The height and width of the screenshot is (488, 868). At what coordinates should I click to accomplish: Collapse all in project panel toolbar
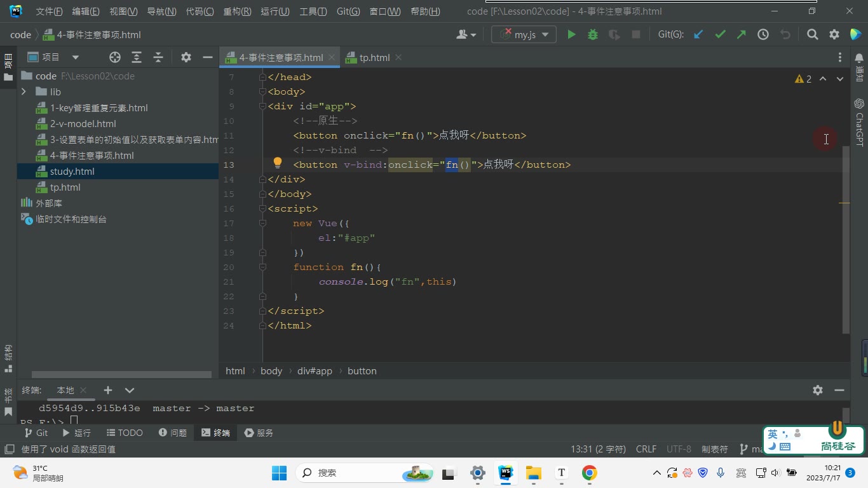coord(158,57)
